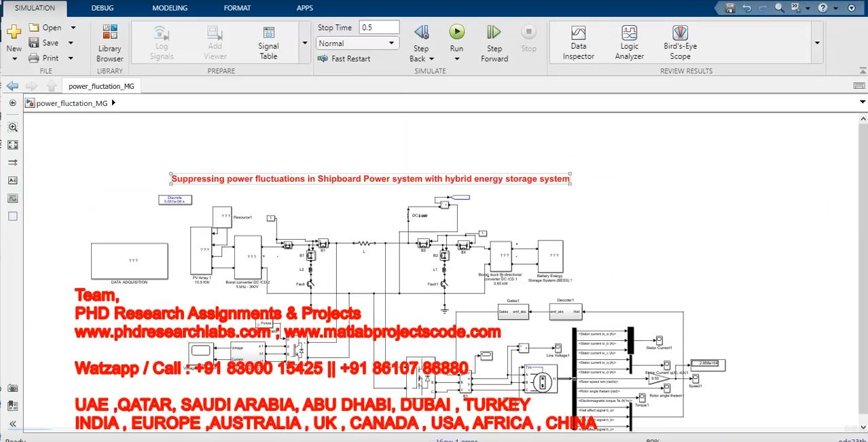868x442 pixels.
Task: Click the Step Forward icon
Action: [x=494, y=42]
